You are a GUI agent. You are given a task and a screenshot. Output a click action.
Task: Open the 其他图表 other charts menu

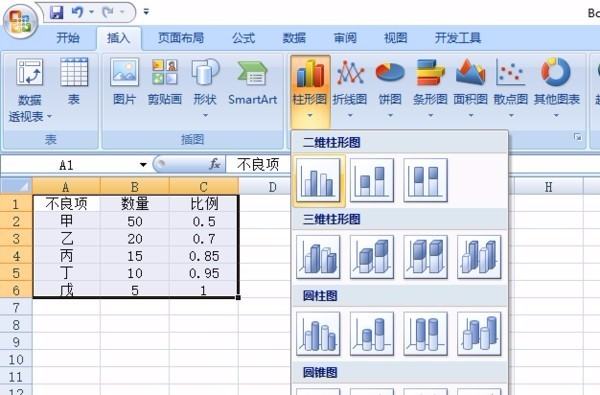tap(557, 88)
